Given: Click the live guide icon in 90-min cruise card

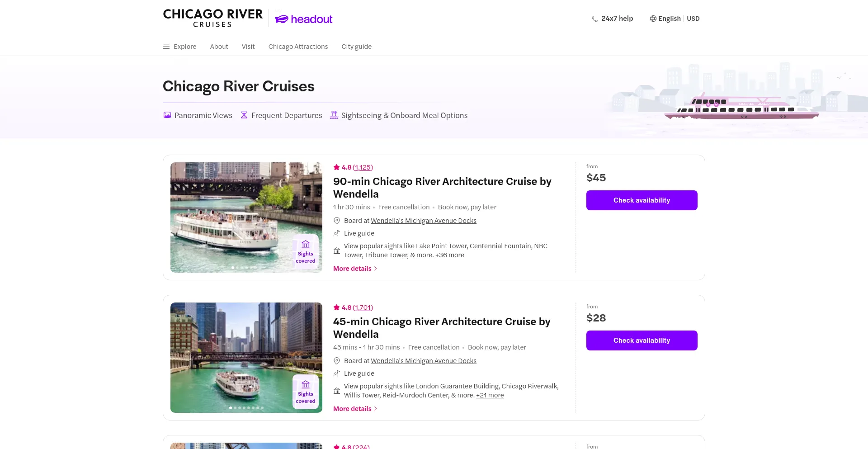Looking at the screenshot, I should (x=337, y=233).
